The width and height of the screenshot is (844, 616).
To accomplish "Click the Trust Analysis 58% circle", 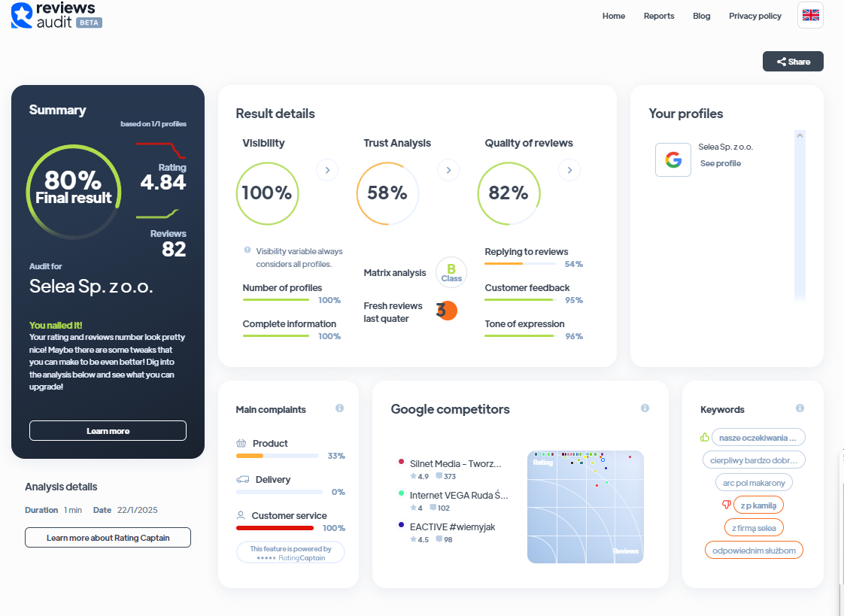I will 387,193.
